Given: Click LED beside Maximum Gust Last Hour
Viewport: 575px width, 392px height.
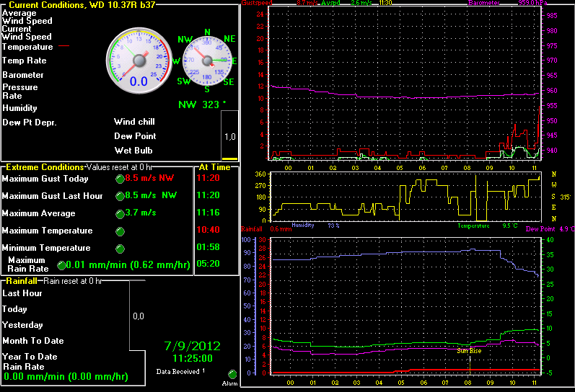Looking at the screenshot, I should pyautogui.click(x=120, y=196).
